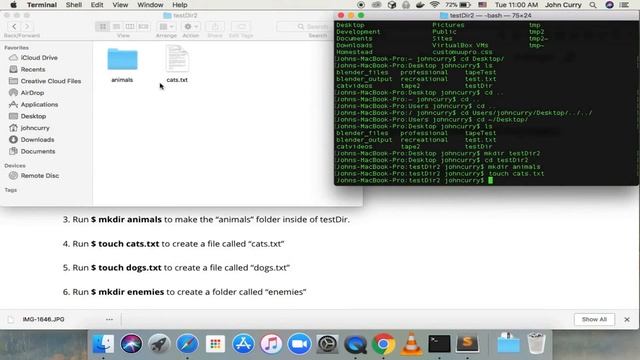Open the Edit menu
The image size is (640, 360).
(x=97, y=5)
